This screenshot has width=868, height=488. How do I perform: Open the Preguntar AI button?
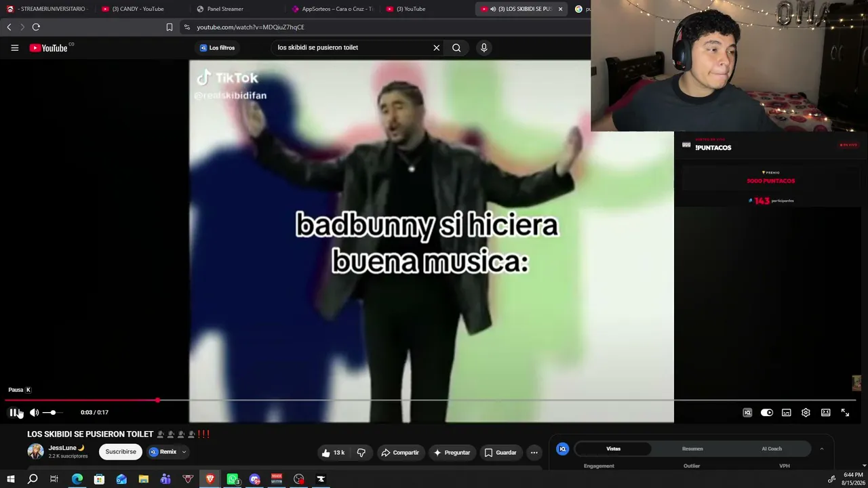click(x=452, y=453)
